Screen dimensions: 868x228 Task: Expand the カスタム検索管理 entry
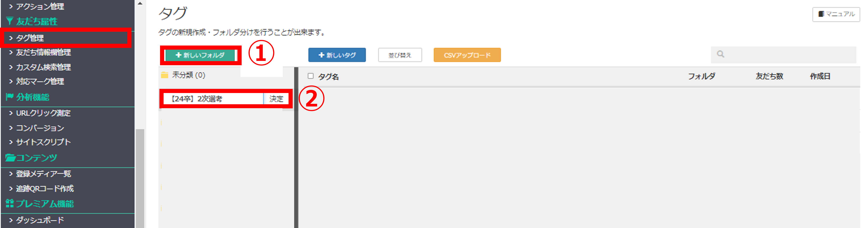(x=43, y=67)
